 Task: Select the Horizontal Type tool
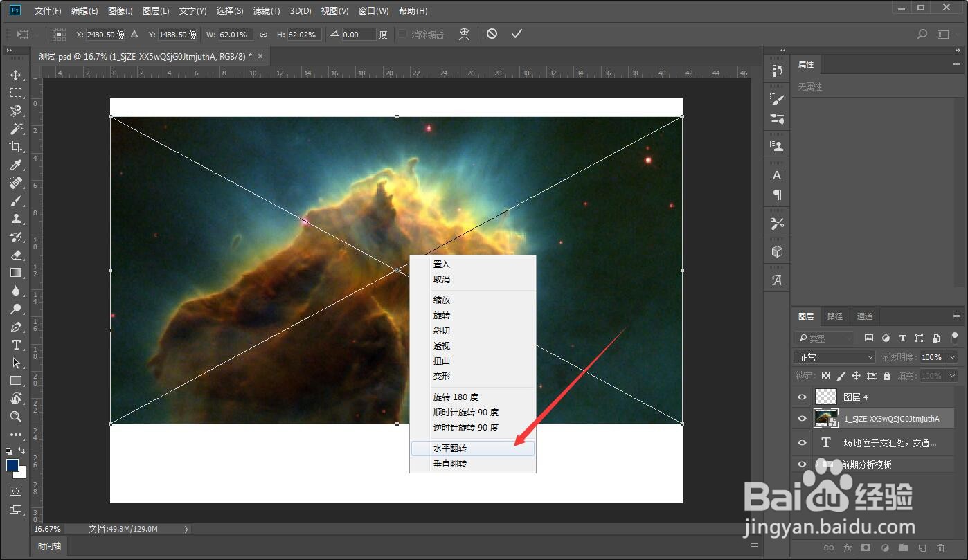coord(15,345)
